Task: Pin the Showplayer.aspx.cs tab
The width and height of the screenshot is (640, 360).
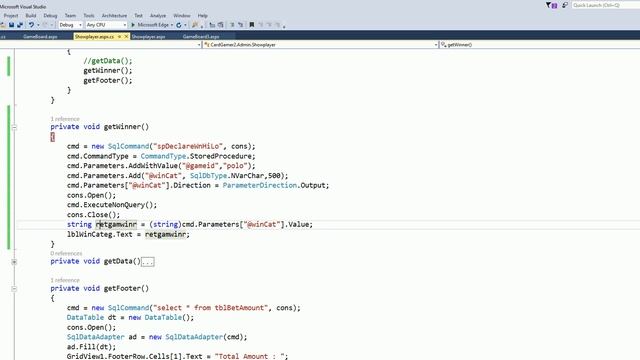Action: tap(120, 37)
